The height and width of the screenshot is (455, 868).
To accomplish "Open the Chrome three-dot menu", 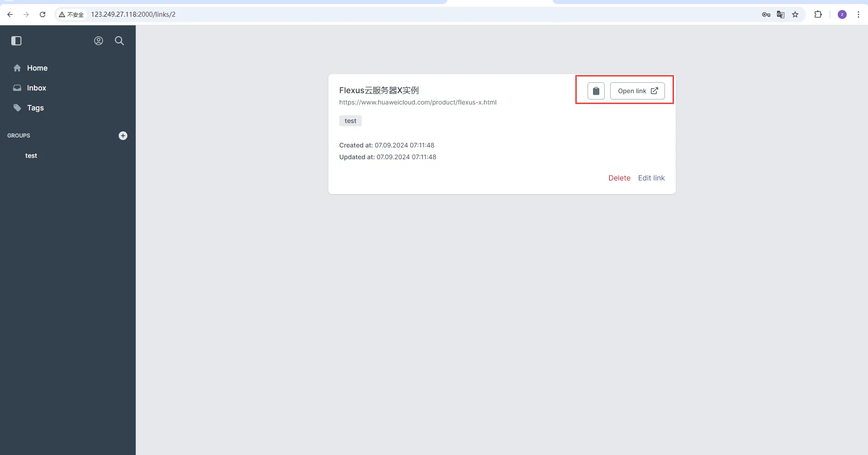I will point(859,14).
